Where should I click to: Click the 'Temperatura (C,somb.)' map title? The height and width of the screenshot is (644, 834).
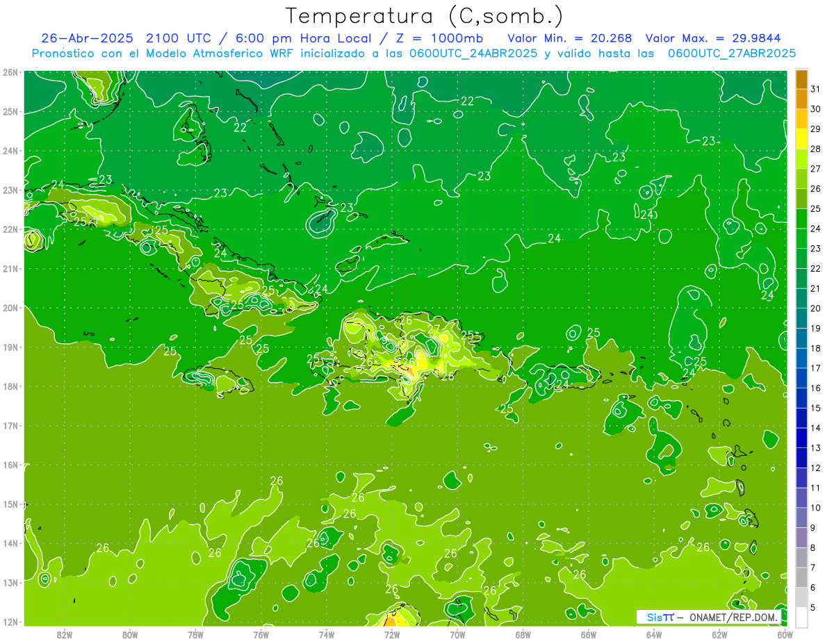pos(425,16)
